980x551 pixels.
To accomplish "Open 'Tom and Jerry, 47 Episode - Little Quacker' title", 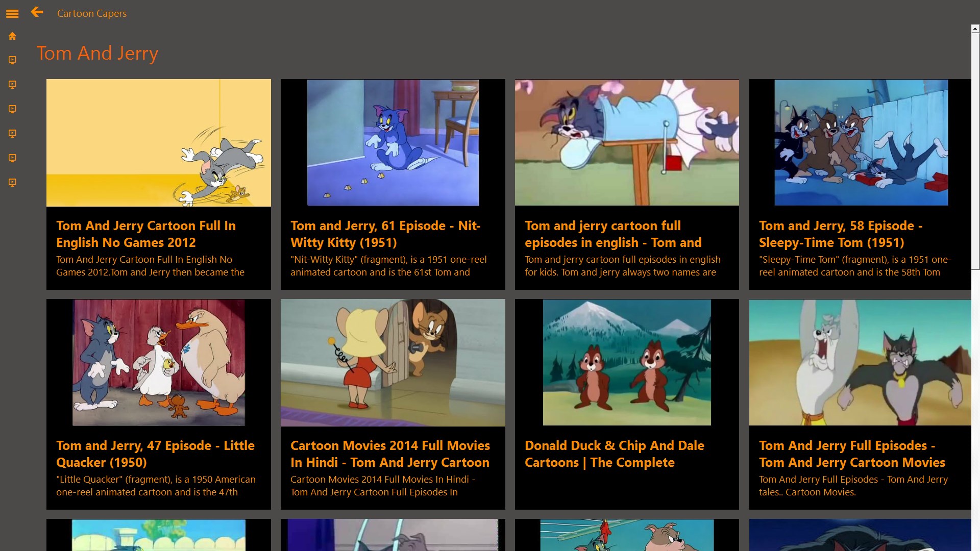I will point(155,454).
